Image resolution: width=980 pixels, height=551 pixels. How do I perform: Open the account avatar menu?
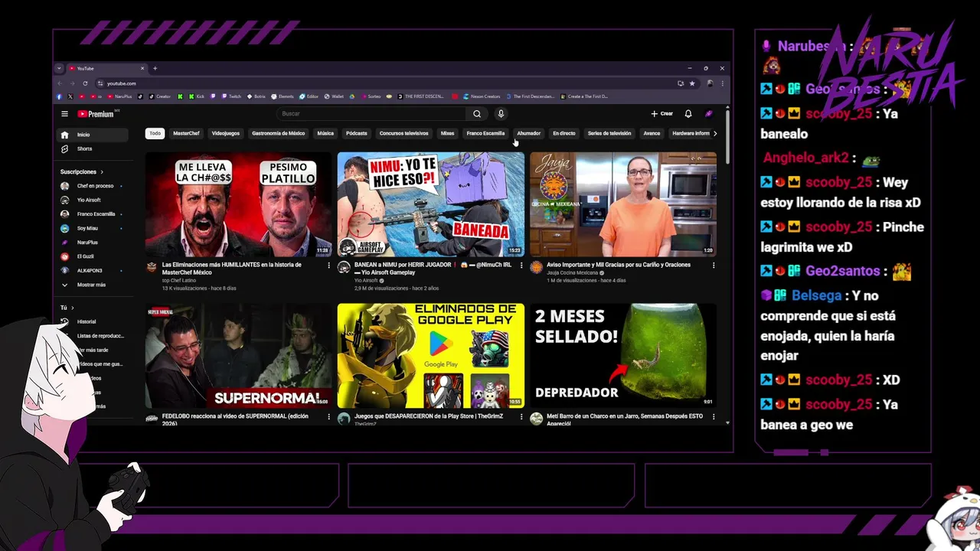pyautogui.click(x=709, y=114)
